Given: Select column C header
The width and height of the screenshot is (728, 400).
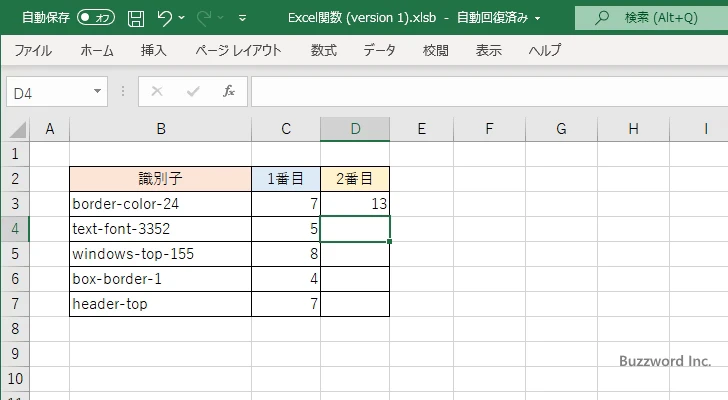Looking at the screenshot, I should 286,129.
